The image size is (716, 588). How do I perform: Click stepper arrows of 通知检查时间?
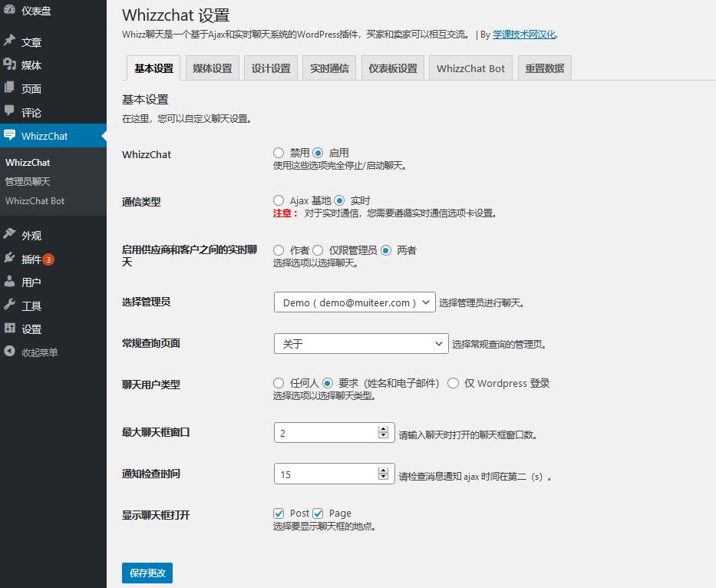click(x=383, y=474)
